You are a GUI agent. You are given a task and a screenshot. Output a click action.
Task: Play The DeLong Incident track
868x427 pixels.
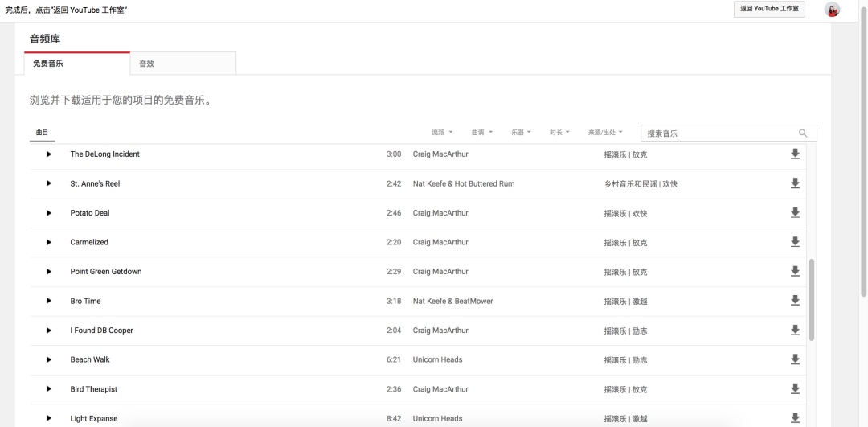pos(49,154)
